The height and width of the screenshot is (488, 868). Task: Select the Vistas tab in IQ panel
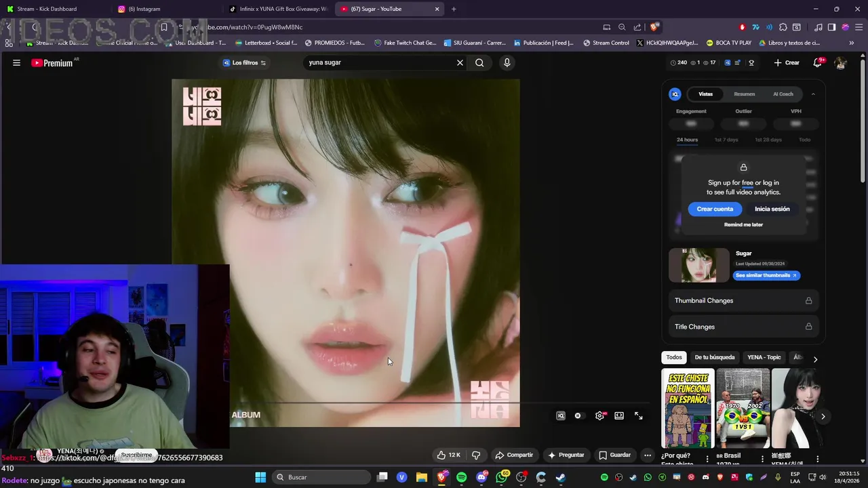point(706,94)
